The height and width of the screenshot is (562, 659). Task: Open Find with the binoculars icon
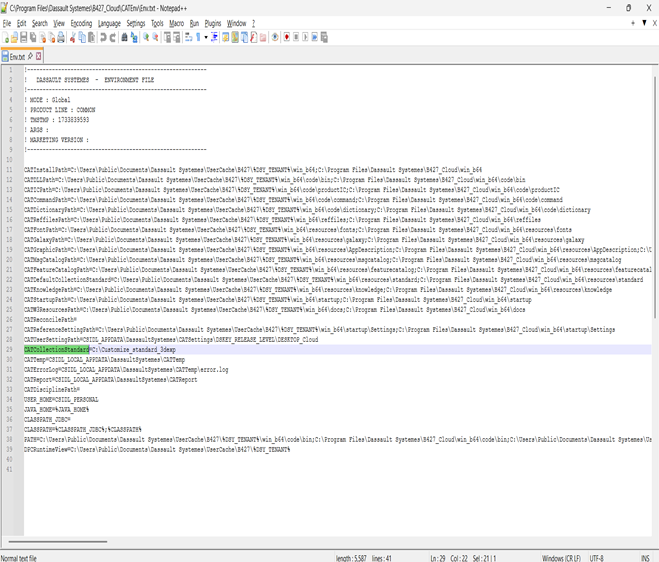click(x=124, y=37)
